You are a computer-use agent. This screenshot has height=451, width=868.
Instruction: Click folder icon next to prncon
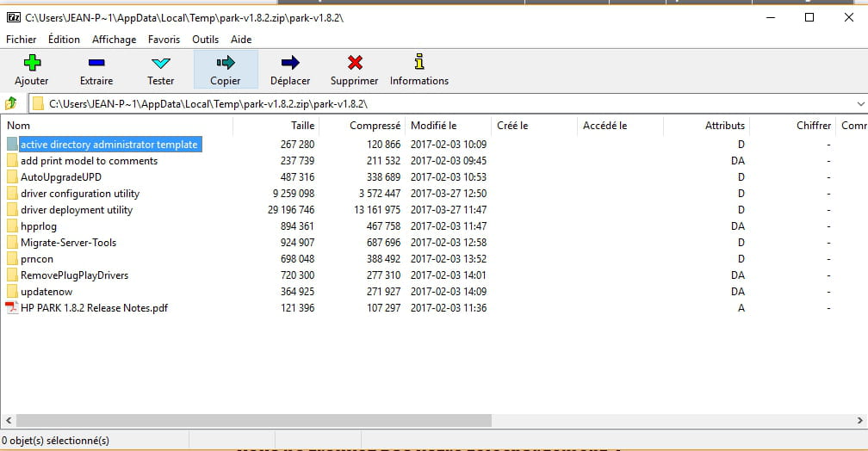coord(12,258)
